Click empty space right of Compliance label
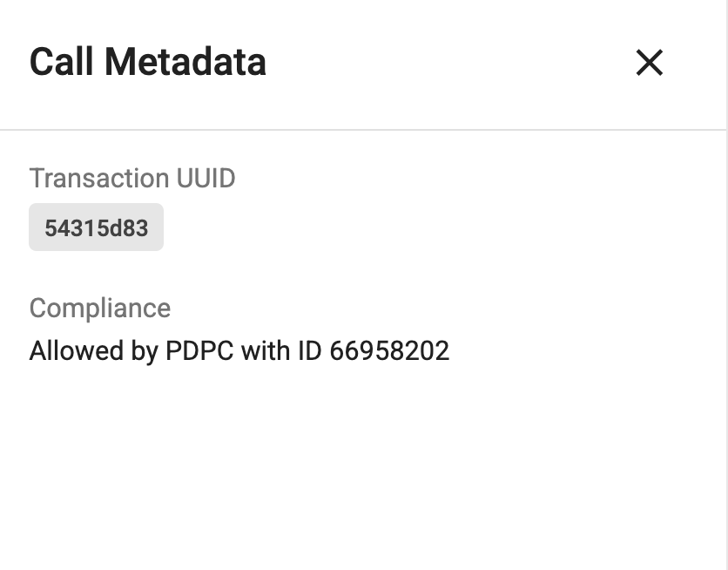This screenshot has height=570, width=728. 435,308
